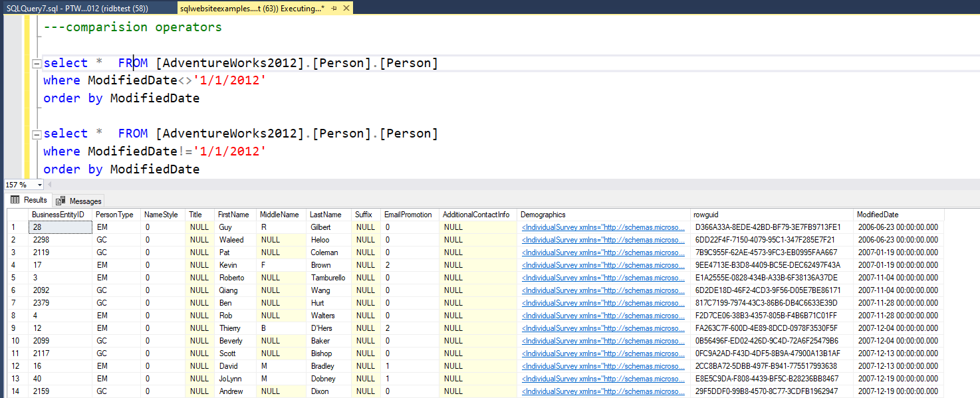Click the comparision operators comment line
The image size is (980, 398).
coord(132,27)
